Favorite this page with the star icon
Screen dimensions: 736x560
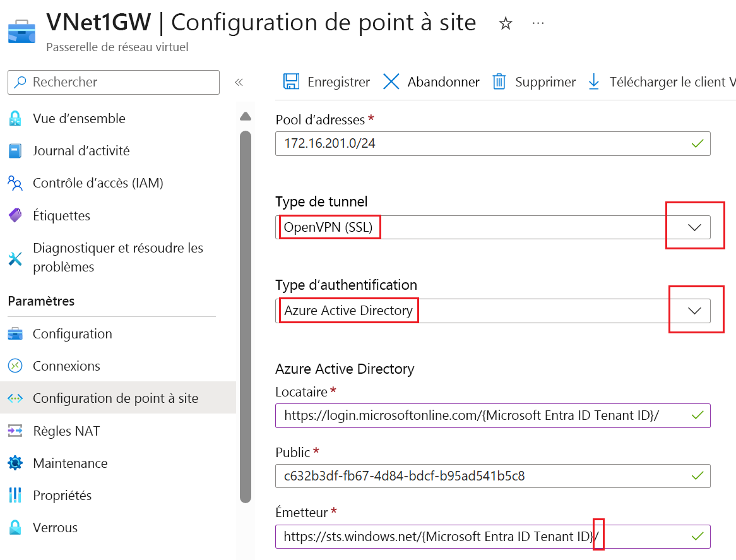pyautogui.click(x=506, y=23)
